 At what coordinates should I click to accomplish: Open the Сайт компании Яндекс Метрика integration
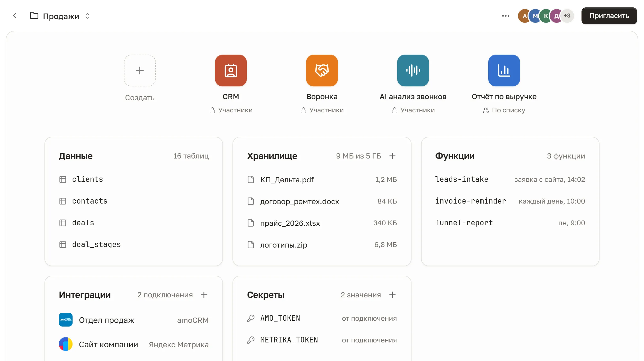click(x=134, y=344)
